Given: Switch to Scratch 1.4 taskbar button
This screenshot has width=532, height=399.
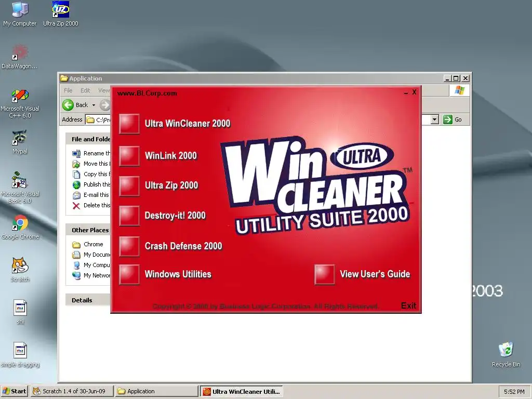Looking at the screenshot, I should (x=72, y=391).
